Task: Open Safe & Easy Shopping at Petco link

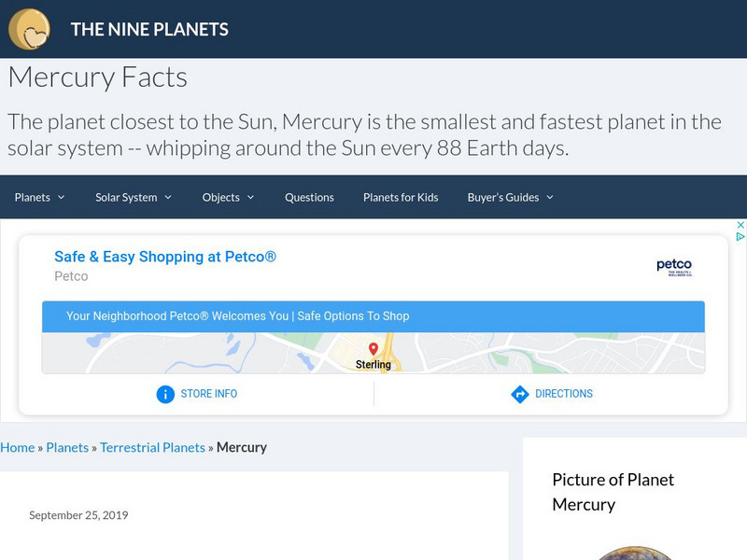Action: click(x=165, y=257)
